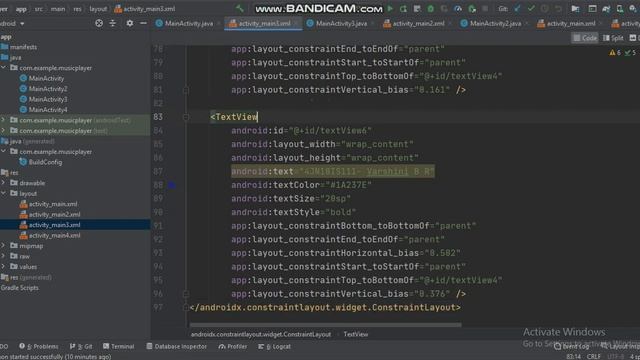
Task: Expand the drawable folder
Action: tap(4, 183)
